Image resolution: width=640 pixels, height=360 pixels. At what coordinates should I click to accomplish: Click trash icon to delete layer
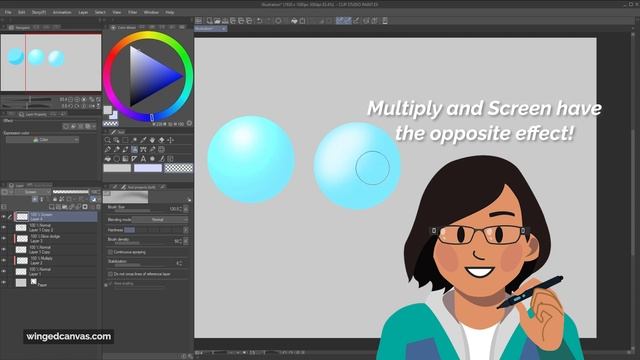click(98, 207)
